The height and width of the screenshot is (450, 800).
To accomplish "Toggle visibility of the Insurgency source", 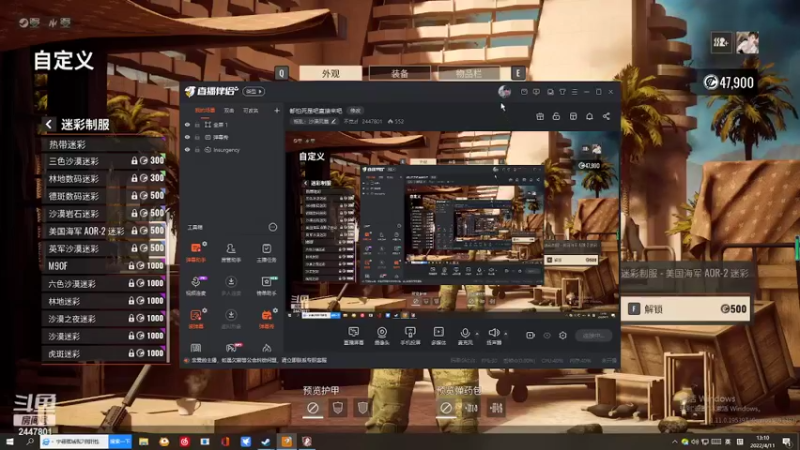I will pyautogui.click(x=187, y=150).
